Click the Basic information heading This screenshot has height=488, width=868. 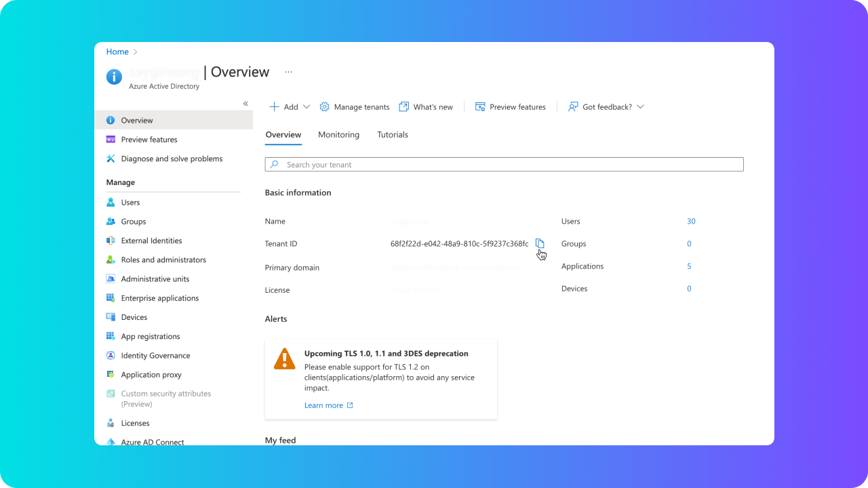[x=298, y=192]
